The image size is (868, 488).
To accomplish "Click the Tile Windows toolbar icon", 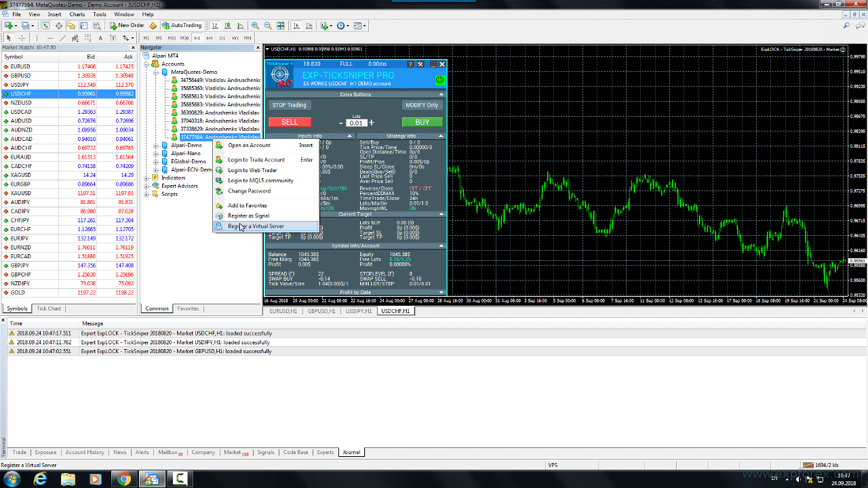I will click(x=281, y=25).
